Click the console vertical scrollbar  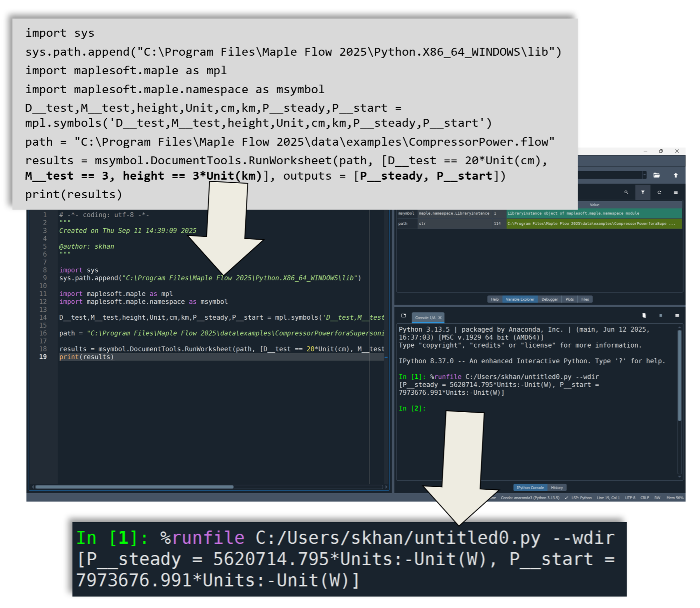679,375
